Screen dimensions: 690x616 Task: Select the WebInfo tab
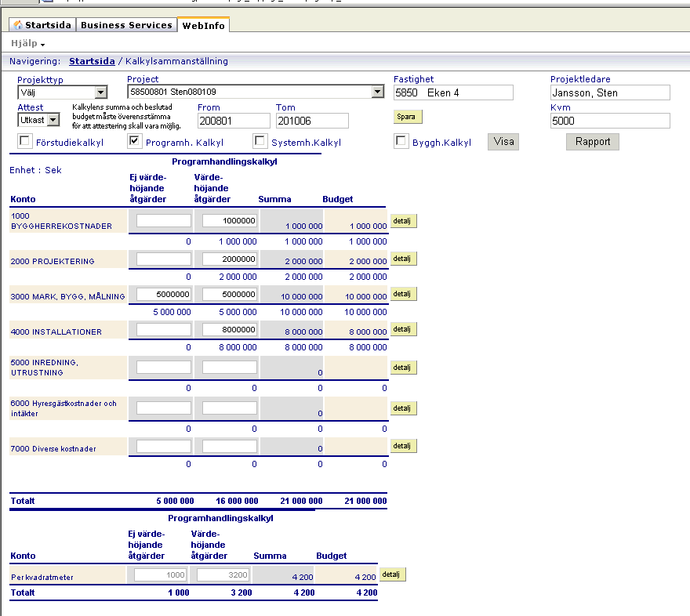(x=203, y=26)
